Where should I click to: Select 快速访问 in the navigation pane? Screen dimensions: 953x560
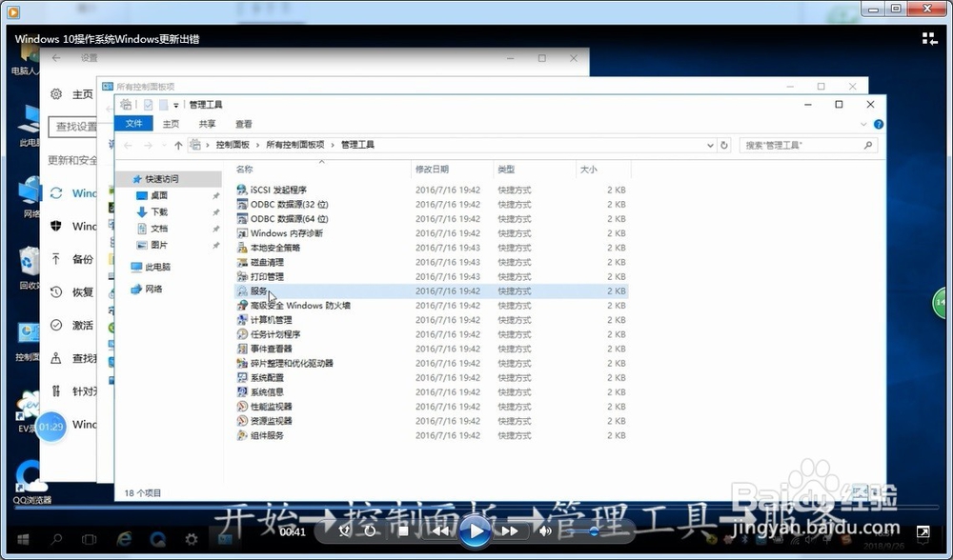coord(162,179)
